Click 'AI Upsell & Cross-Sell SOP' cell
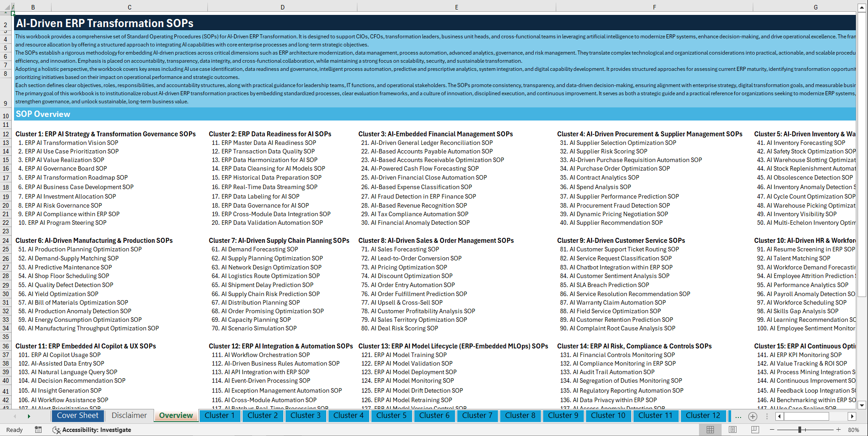Viewport: 868px width, 436px height. coord(402,302)
